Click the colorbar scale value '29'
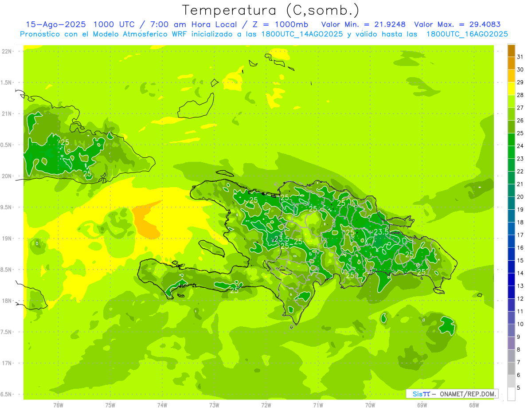This screenshot has width=532, height=411. tap(520, 82)
